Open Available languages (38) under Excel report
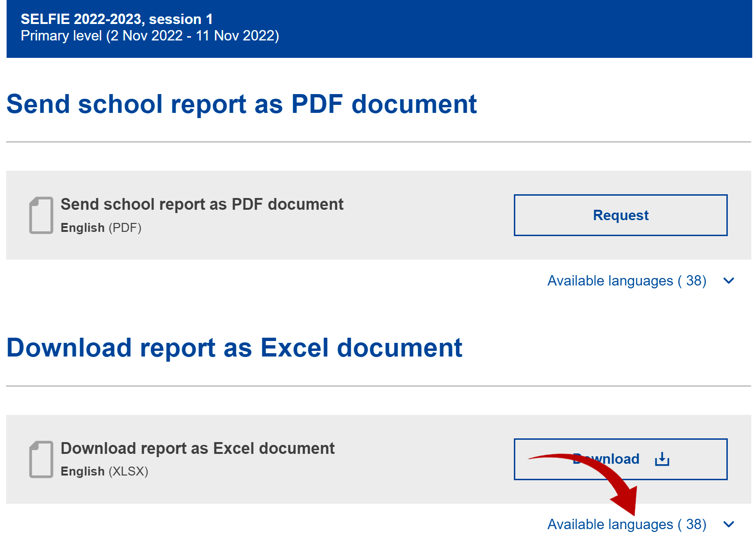The image size is (756, 539). click(626, 524)
